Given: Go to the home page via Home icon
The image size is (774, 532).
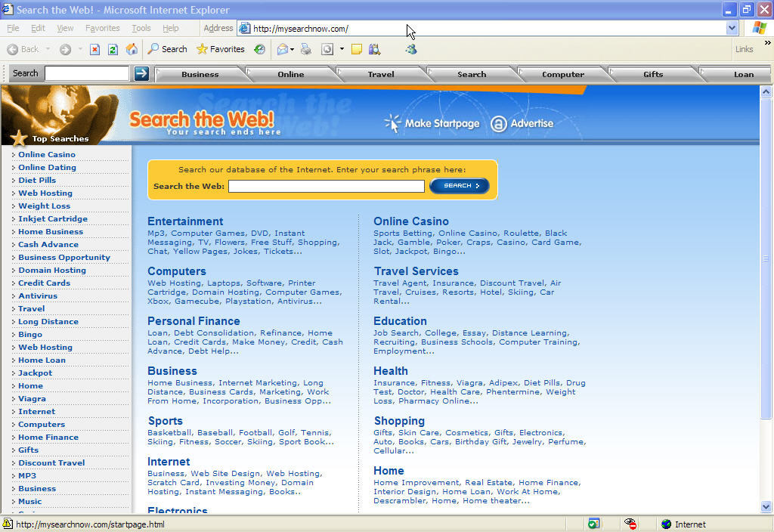Looking at the screenshot, I should pos(132,49).
